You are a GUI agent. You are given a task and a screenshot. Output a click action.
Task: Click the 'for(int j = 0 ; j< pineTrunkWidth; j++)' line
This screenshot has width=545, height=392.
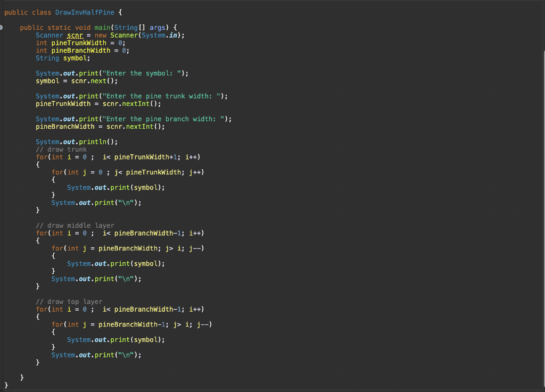[128, 172]
